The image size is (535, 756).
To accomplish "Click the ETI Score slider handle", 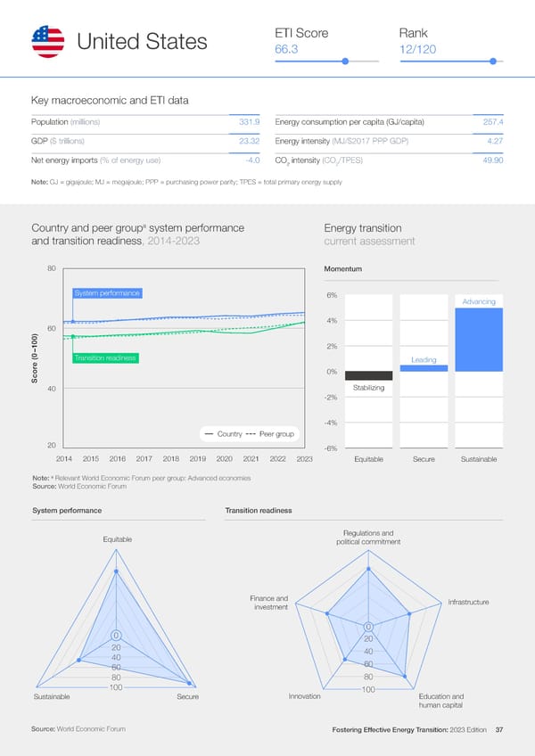I will pyautogui.click(x=344, y=62).
